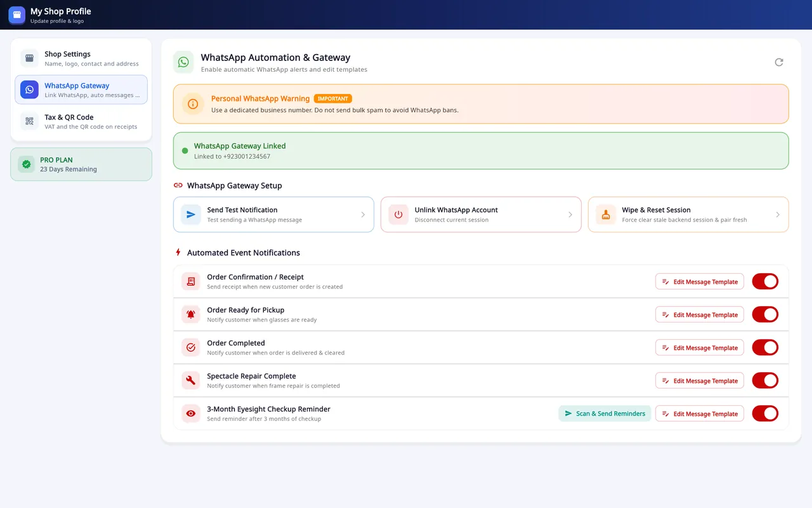812x508 pixels.
Task: Click the checkmark icon for Order Completed
Action: point(191,347)
